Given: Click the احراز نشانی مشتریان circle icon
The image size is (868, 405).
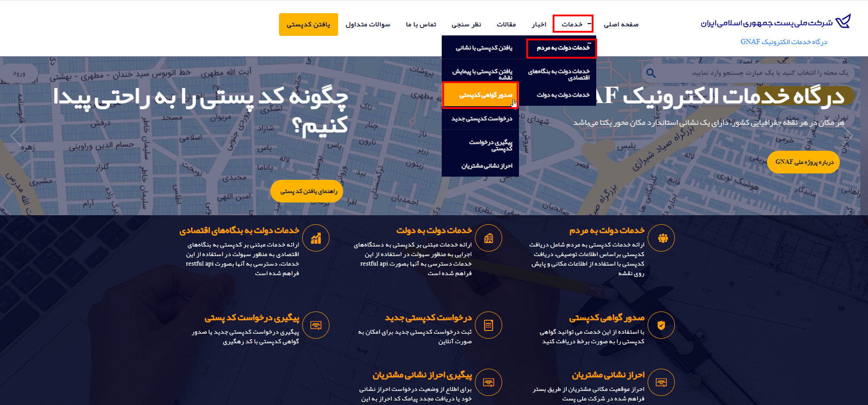Looking at the screenshot, I should (661, 382).
